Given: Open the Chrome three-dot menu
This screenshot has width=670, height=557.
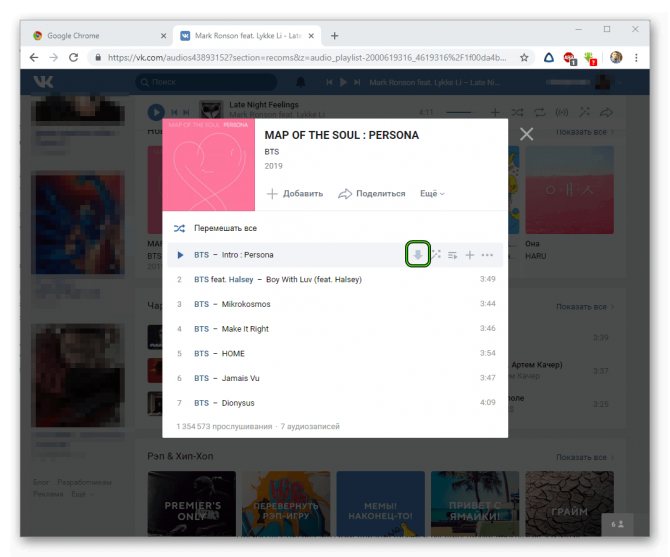Looking at the screenshot, I should [636, 57].
